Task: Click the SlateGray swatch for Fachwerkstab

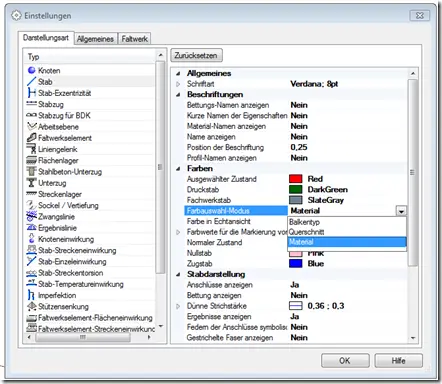Action: (x=296, y=200)
